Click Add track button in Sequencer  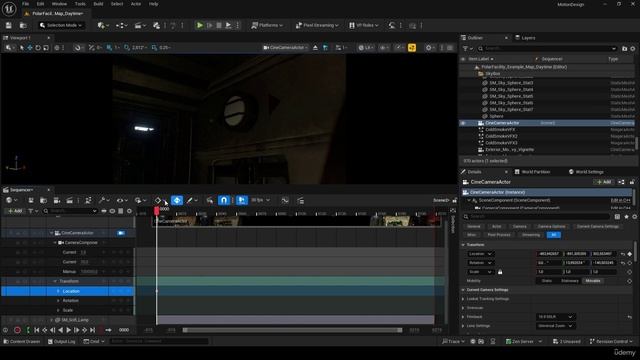click(15, 211)
